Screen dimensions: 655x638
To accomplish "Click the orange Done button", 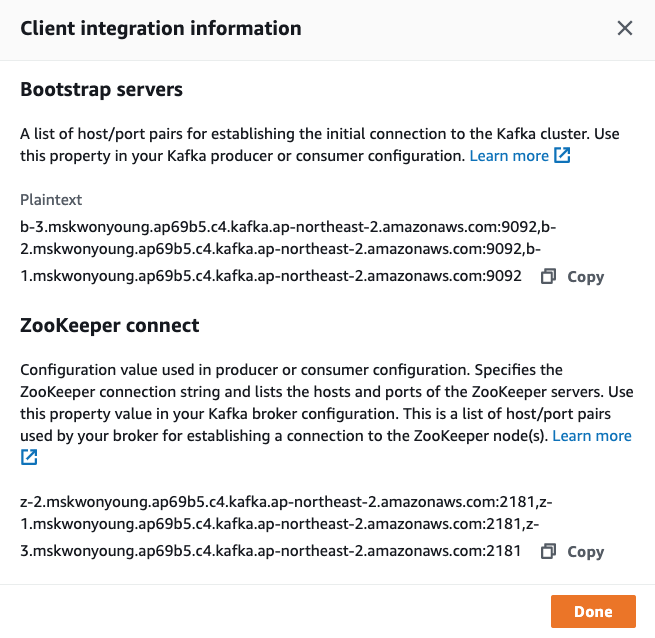I will [593, 611].
